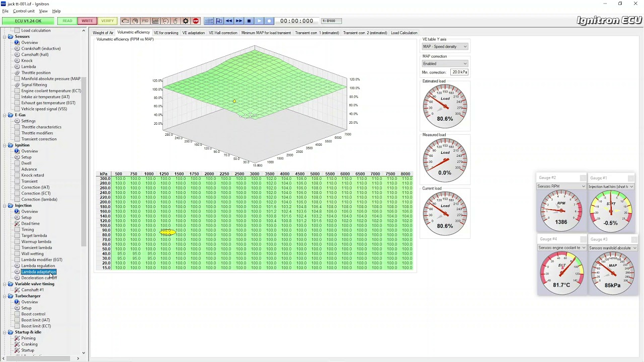
Task: Click the red STOP sign icon
Action: point(196,21)
